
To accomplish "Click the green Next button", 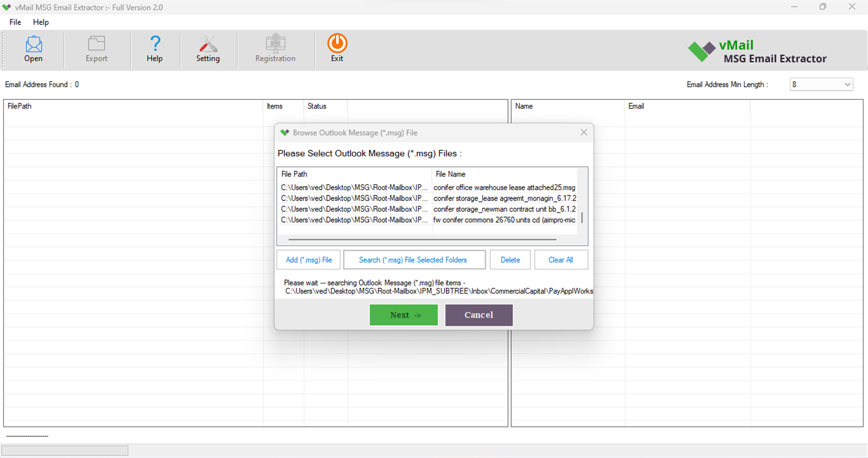I will pos(404,315).
